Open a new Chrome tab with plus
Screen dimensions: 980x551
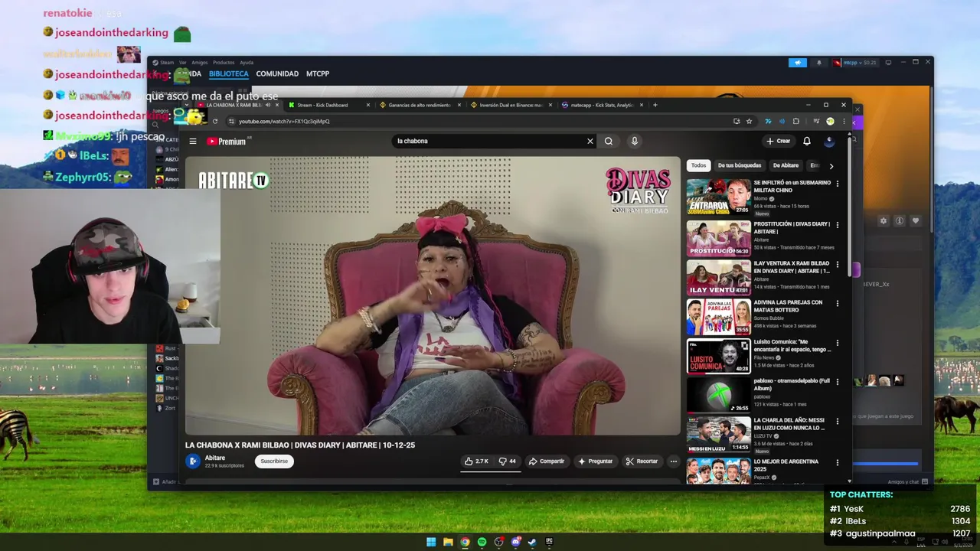coord(655,105)
